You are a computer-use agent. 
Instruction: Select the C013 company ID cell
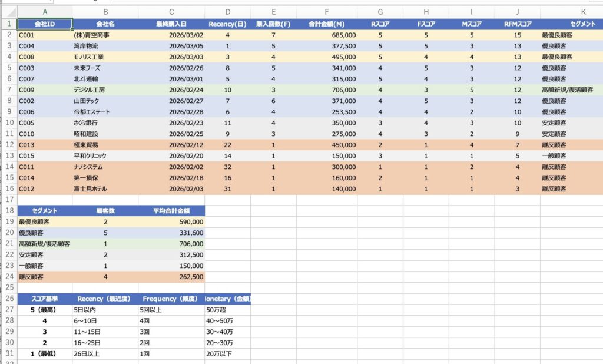45,145
